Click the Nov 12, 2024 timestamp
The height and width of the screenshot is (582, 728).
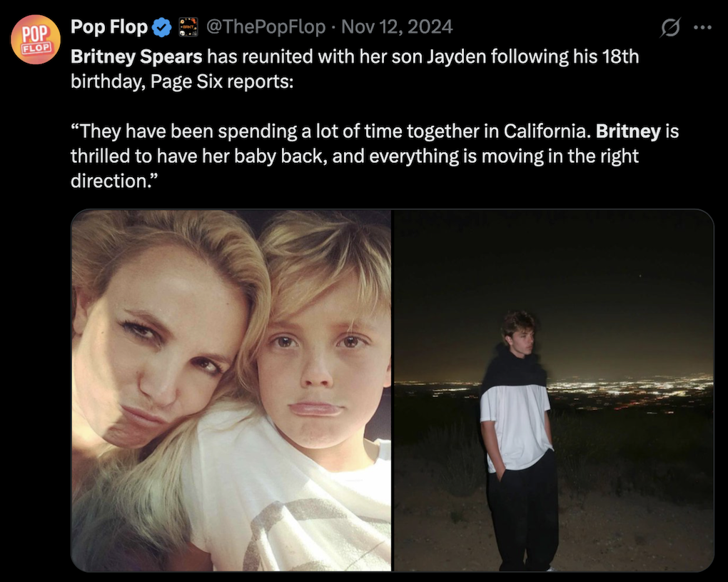[x=397, y=28]
